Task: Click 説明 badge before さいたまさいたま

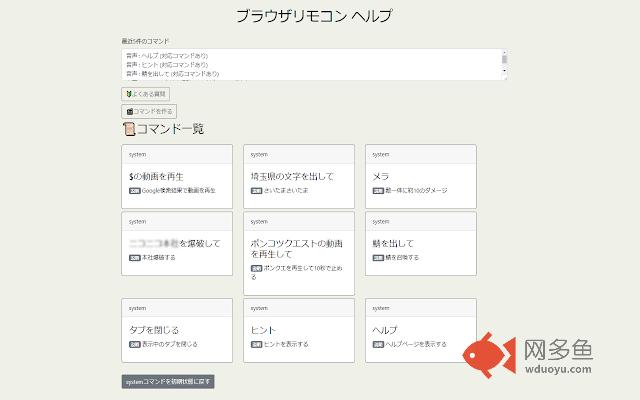Action: [256, 191]
